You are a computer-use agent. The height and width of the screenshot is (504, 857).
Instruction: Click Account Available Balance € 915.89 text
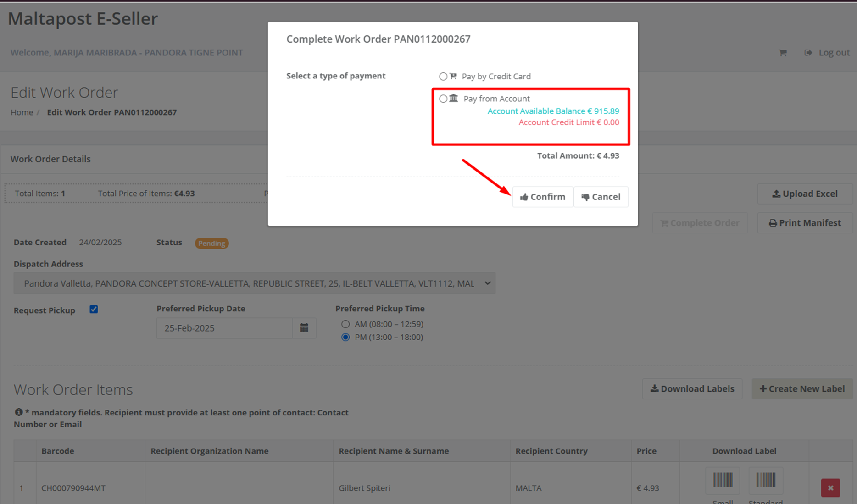553,111
